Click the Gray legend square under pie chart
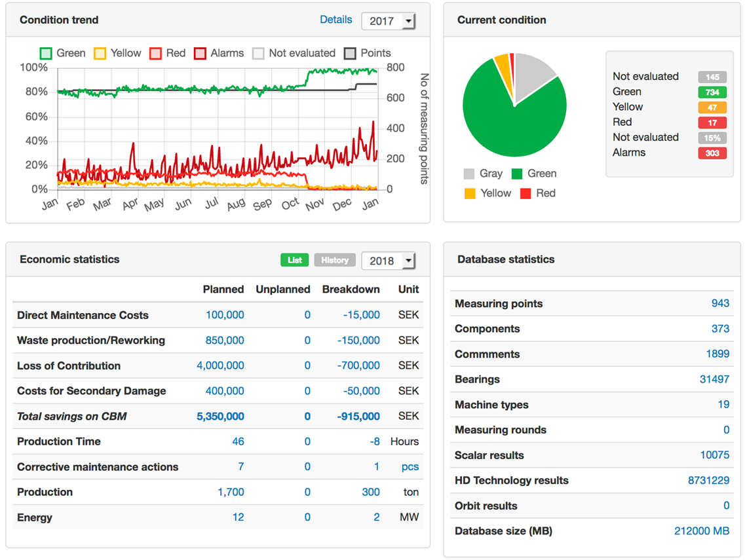 coord(469,174)
